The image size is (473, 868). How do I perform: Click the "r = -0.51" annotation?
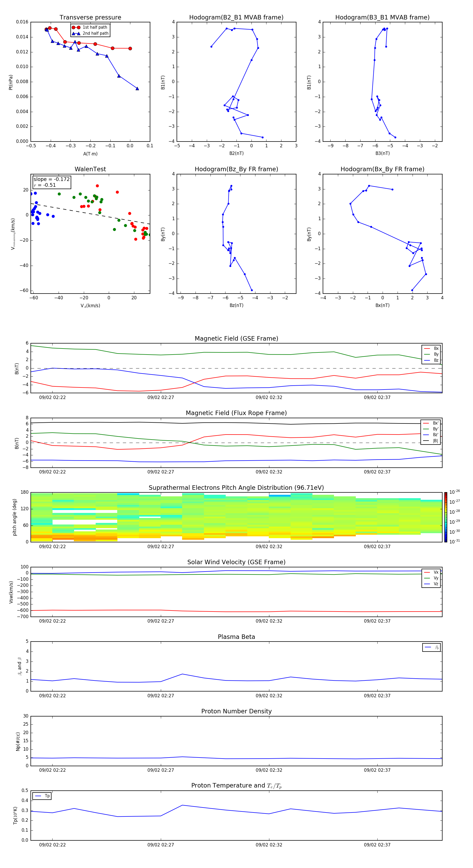45,185
